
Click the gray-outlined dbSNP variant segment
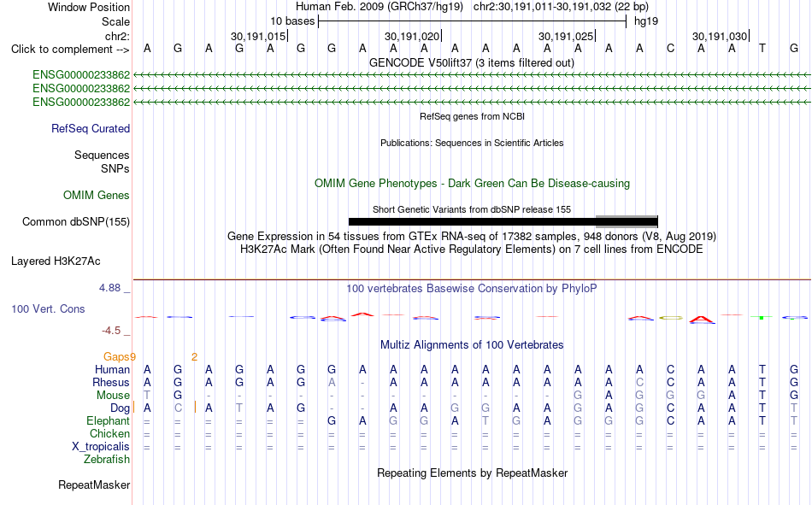pyautogui.click(x=627, y=221)
